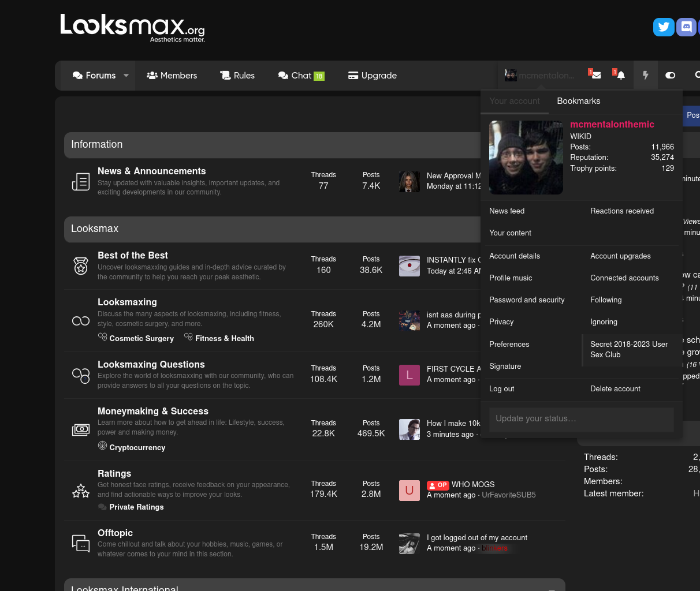Open the Ignoring list

click(x=604, y=322)
